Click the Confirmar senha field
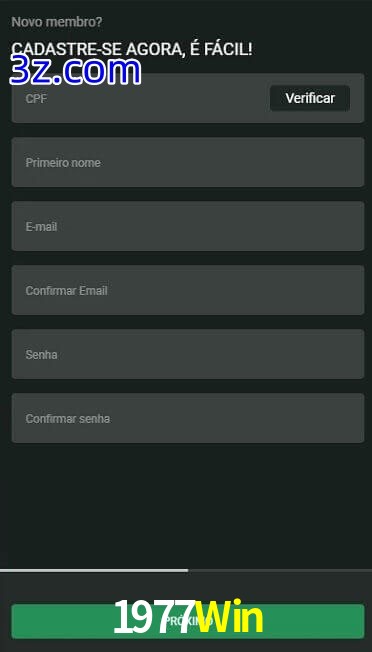Screen dimensions: 372x652 (188, 418)
